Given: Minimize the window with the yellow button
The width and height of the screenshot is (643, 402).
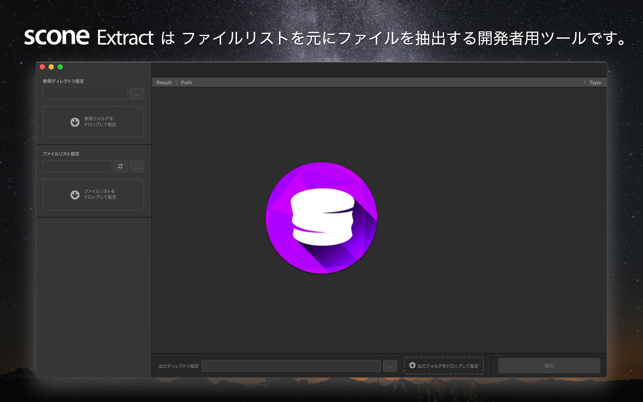Looking at the screenshot, I should (x=51, y=66).
